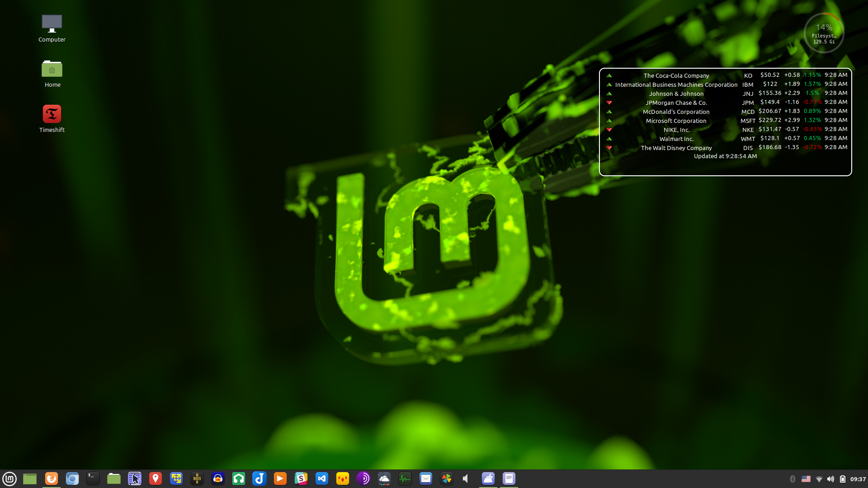Select the Computer desktop icon
This screenshot has width=868, height=488.
click(52, 28)
